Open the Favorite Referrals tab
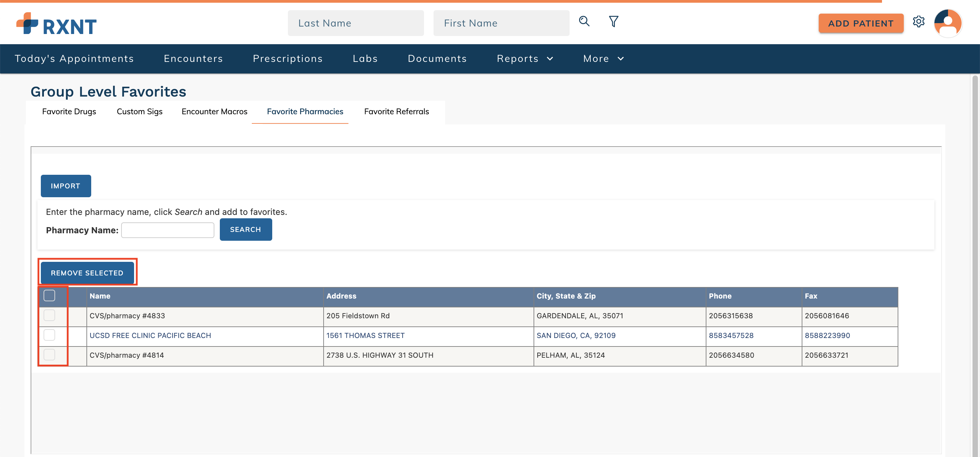 [x=396, y=112]
